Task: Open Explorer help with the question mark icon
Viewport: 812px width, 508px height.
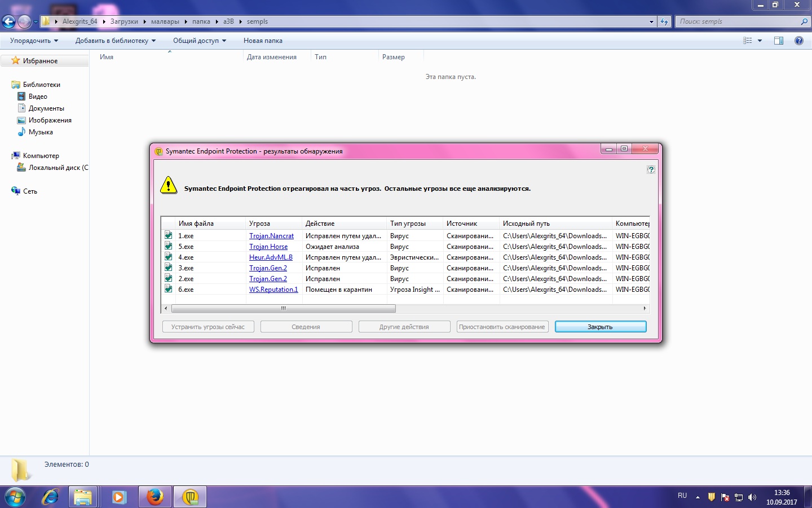Action: point(798,41)
